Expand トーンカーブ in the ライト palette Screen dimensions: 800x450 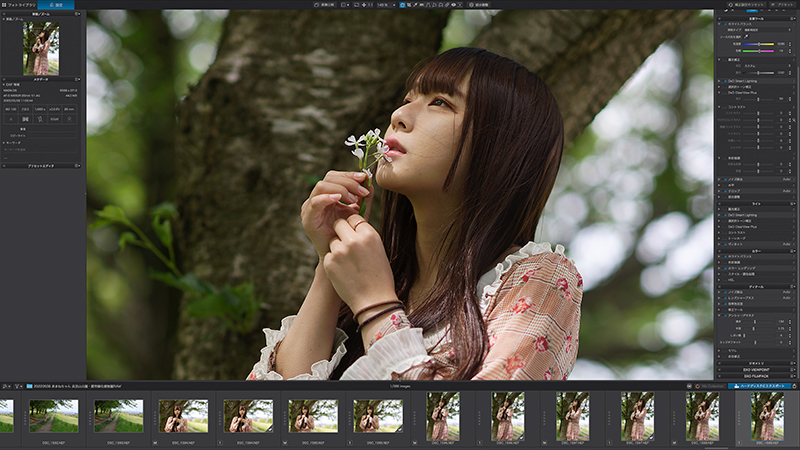pos(720,238)
